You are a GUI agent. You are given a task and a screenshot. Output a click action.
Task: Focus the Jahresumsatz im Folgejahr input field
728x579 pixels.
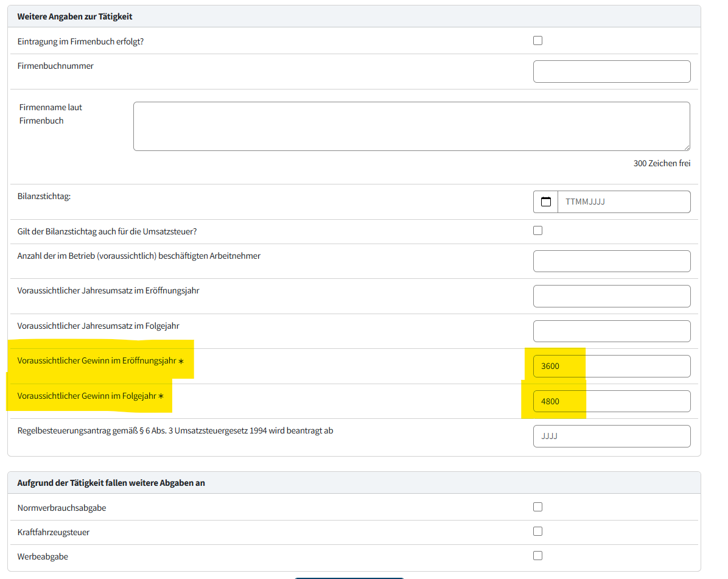[x=612, y=331]
